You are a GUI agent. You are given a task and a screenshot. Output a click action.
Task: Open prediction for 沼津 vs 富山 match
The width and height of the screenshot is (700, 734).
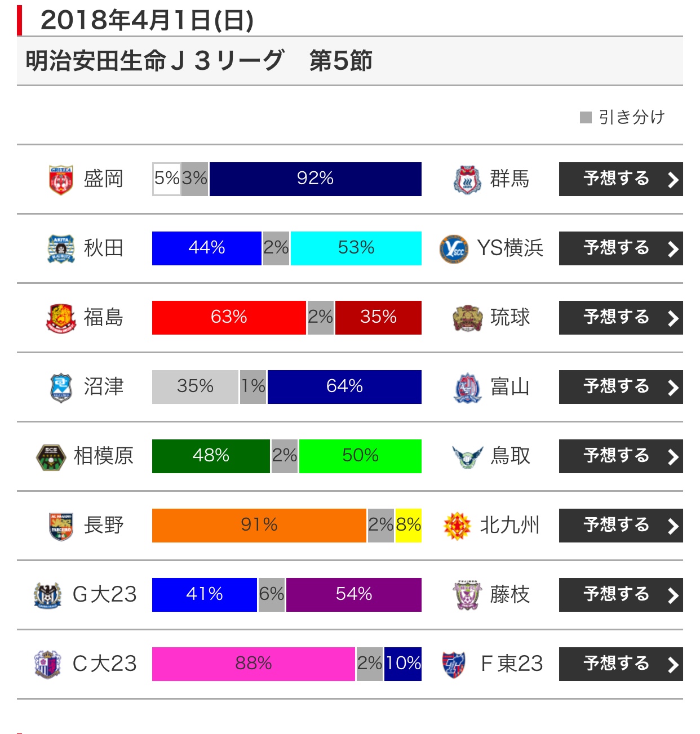[620, 387]
